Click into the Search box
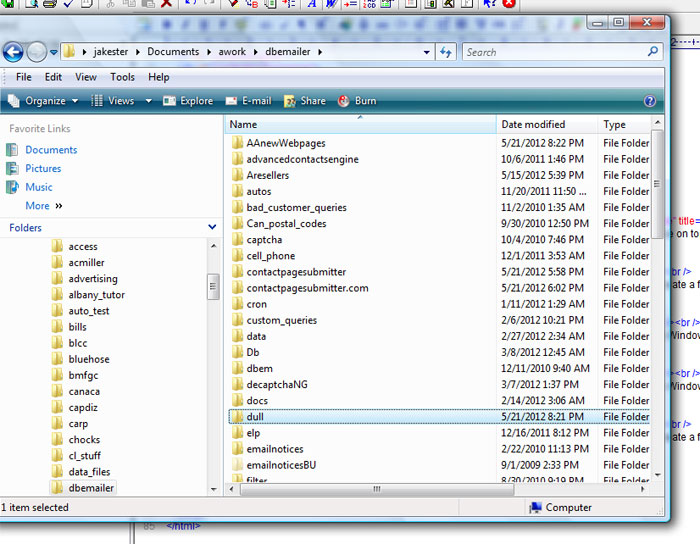The image size is (700, 544). click(x=554, y=52)
